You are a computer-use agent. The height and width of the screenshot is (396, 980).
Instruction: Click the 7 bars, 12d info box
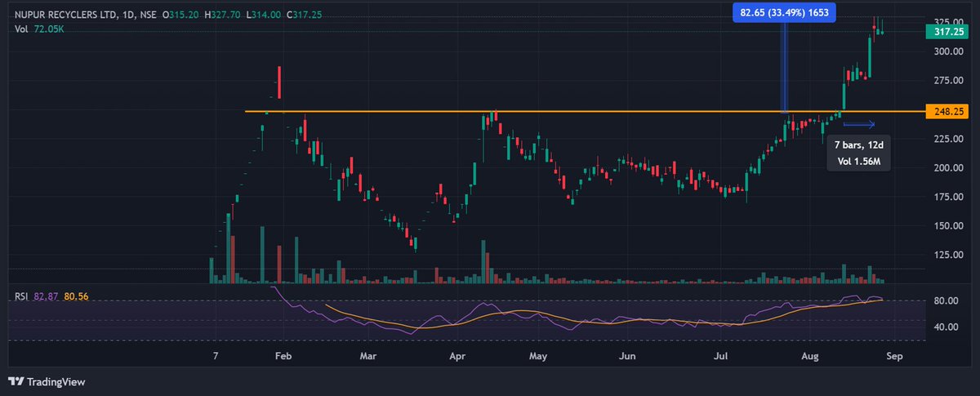click(x=859, y=153)
